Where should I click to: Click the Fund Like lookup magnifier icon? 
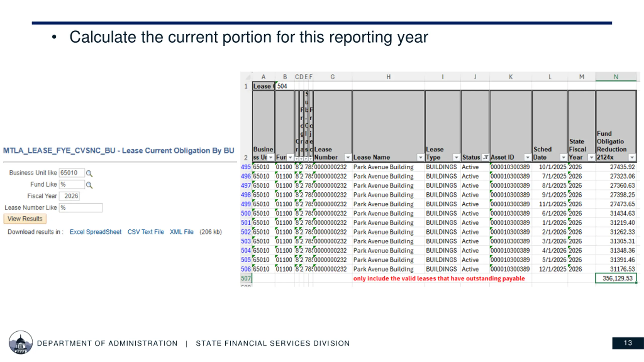click(x=89, y=185)
